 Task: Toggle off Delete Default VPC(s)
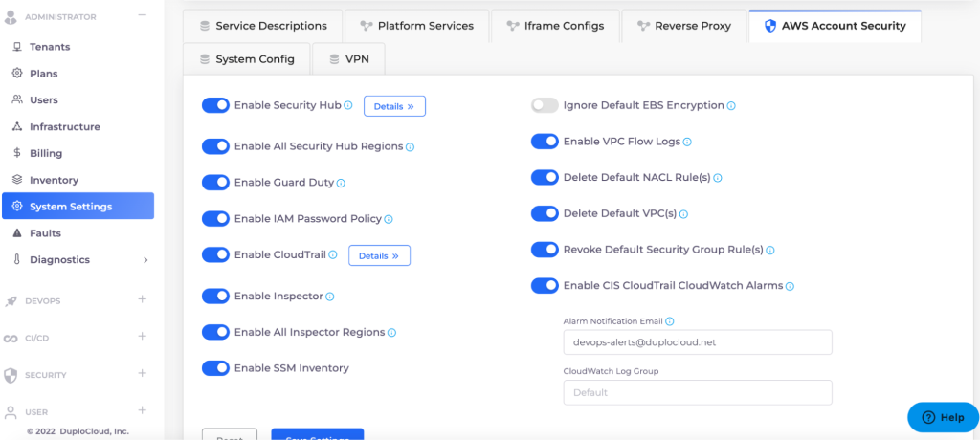click(x=545, y=213)
